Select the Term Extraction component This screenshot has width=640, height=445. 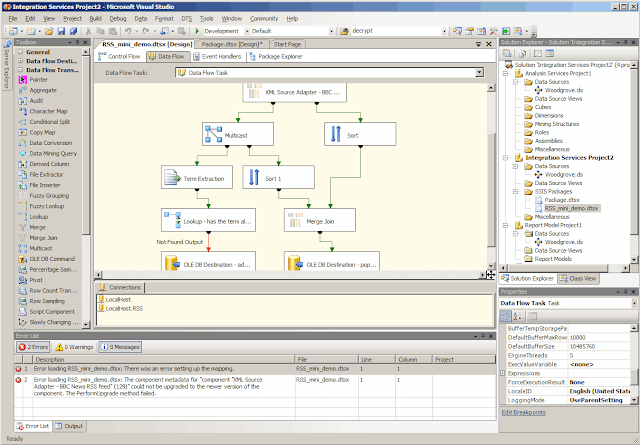pos(197,177)
